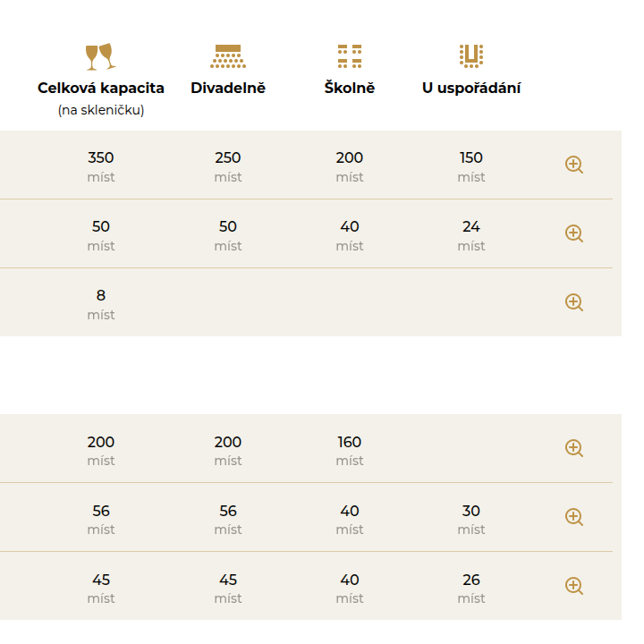Open zoom icon for the 350-capacity row

tap(574, 165)
